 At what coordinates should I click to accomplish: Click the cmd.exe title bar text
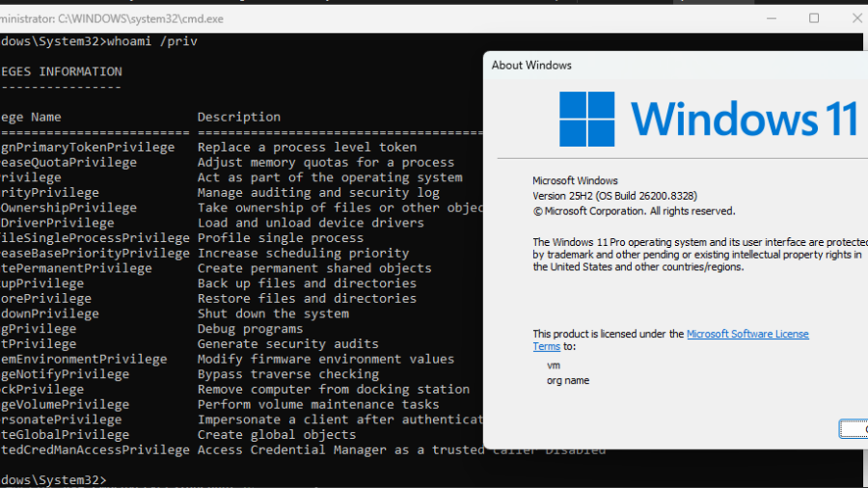pos(112,19)
